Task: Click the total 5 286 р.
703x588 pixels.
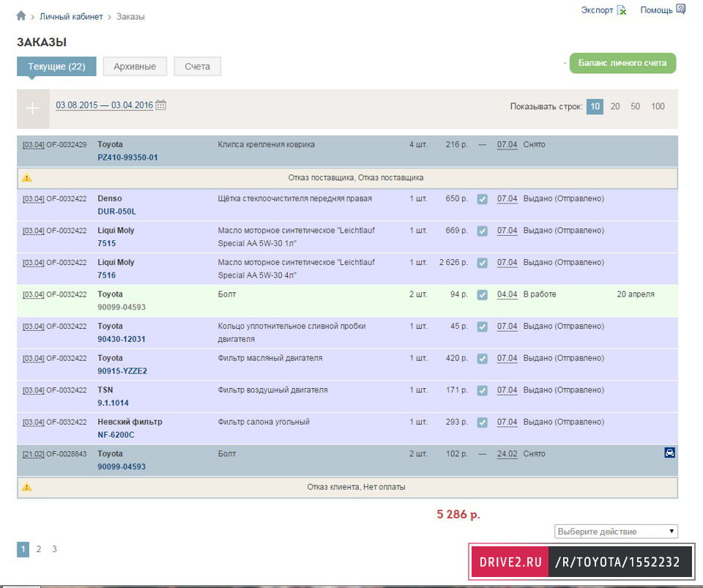Action: point(458,515)
